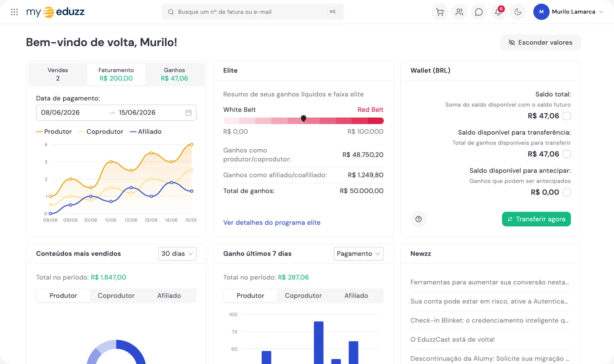This screenshot has height=364, width=614.
Task: Open the shopping cart icon
Action: tap(440, 12)
